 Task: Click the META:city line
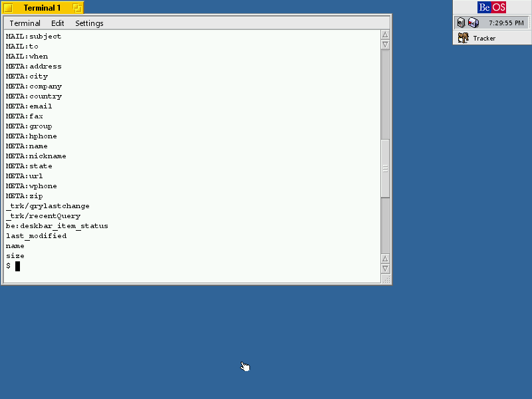tap(27, 76)
